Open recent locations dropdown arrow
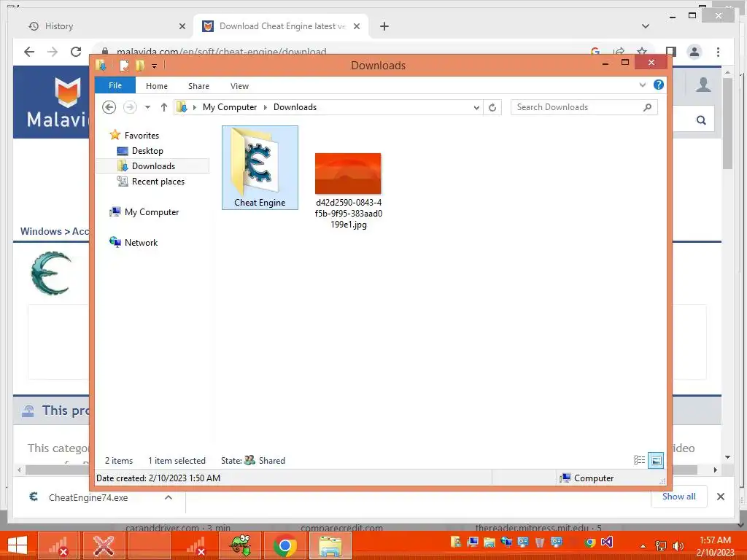The height and width of the screenshot is (560, 747). click(x=147, y=107)
